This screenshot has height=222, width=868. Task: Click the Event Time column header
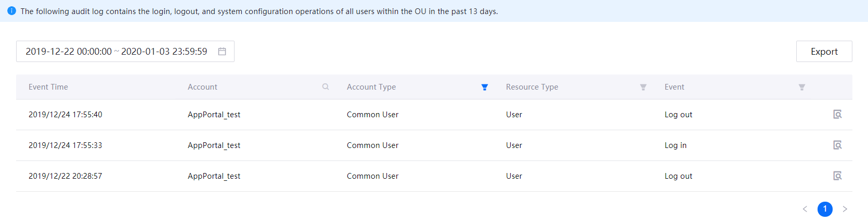48,87
